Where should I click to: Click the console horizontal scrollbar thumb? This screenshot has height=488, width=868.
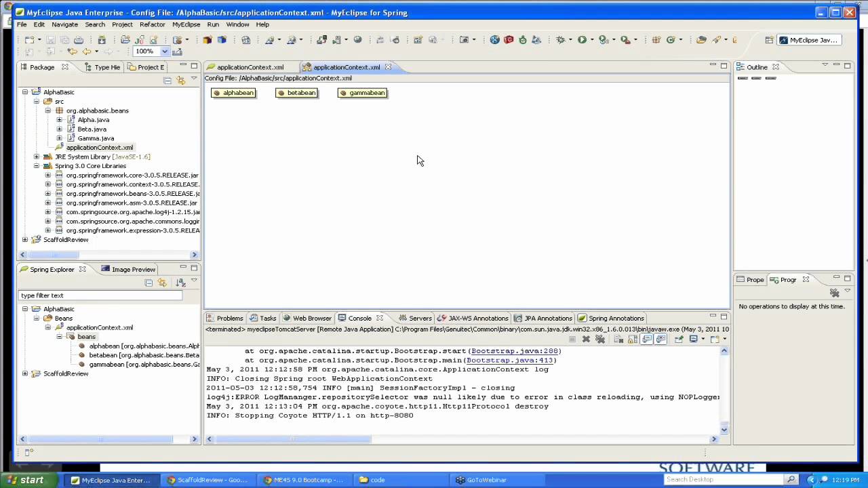point(293,439)
